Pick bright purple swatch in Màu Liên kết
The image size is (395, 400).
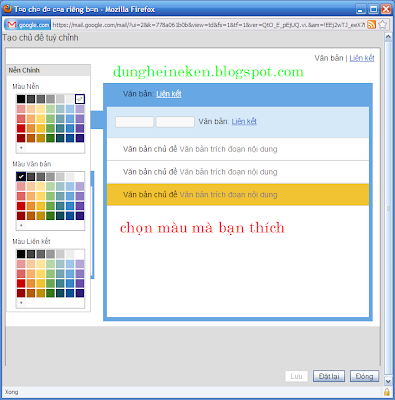pos(80,283)
